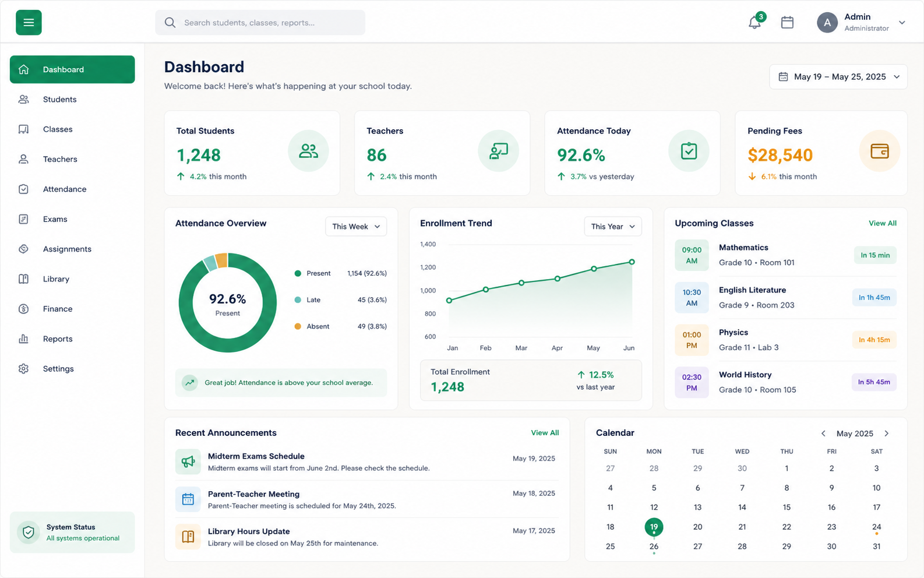Open notifications bell with 3 badge

pyautogui.click(x=755, y=22)
